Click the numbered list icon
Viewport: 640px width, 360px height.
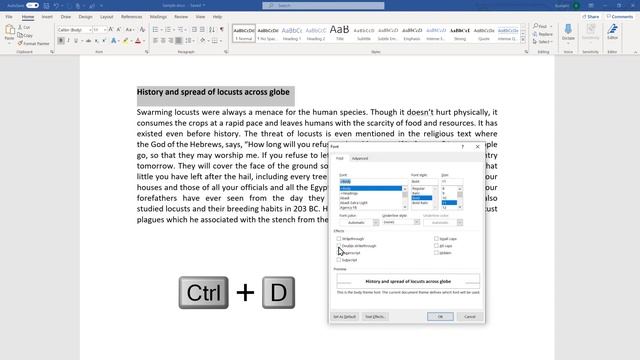click(x=167, y=30)
